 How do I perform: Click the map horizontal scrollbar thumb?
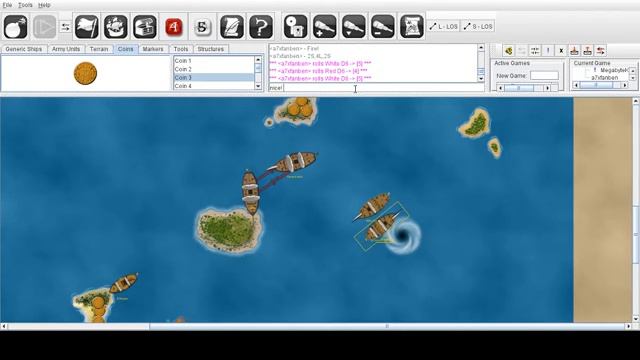tap(388, 326)
